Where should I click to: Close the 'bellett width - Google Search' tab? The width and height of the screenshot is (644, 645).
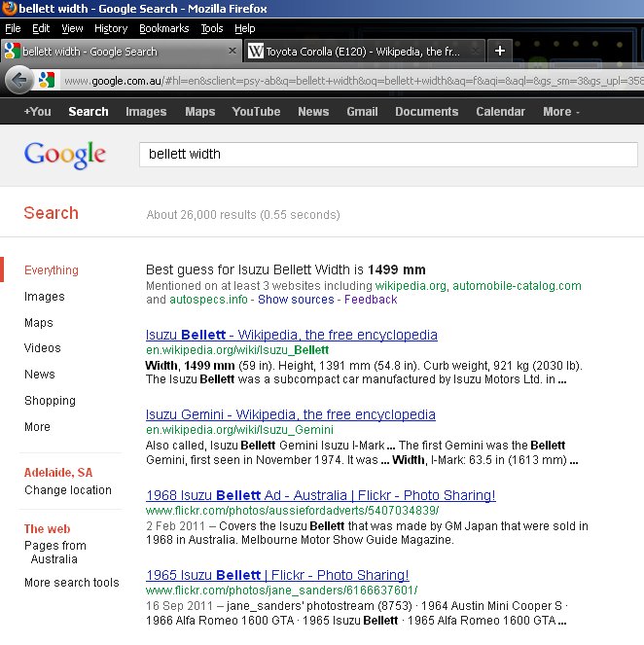point(233,51)
